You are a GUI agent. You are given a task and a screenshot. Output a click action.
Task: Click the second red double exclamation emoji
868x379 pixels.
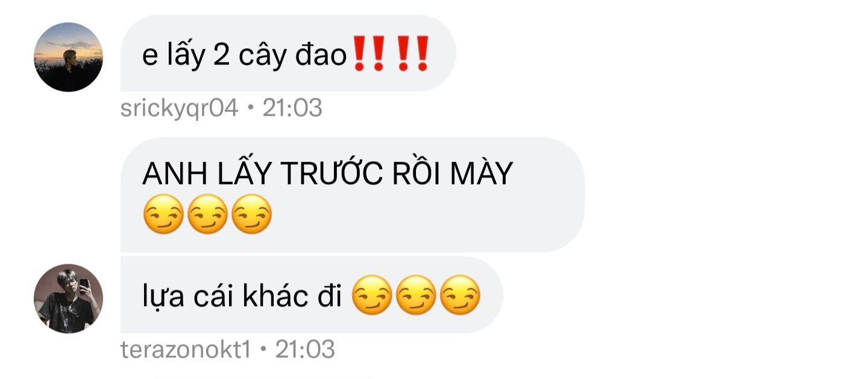(x=412, y=54)
